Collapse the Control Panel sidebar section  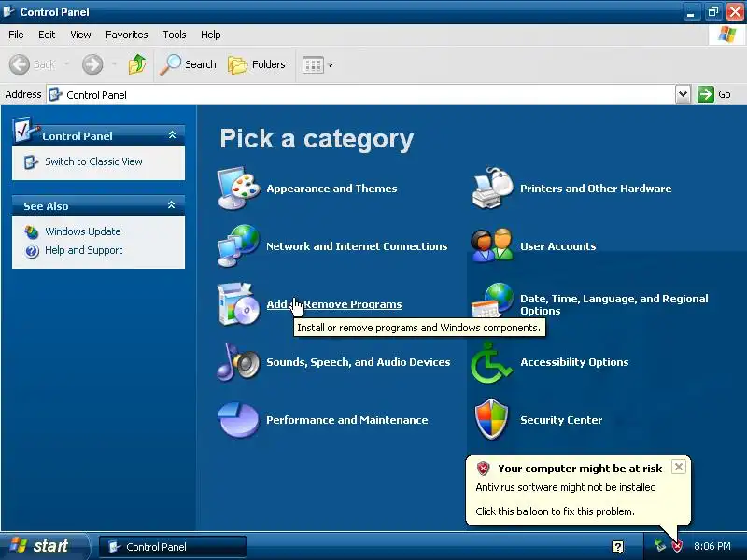[x=172, y=135]
